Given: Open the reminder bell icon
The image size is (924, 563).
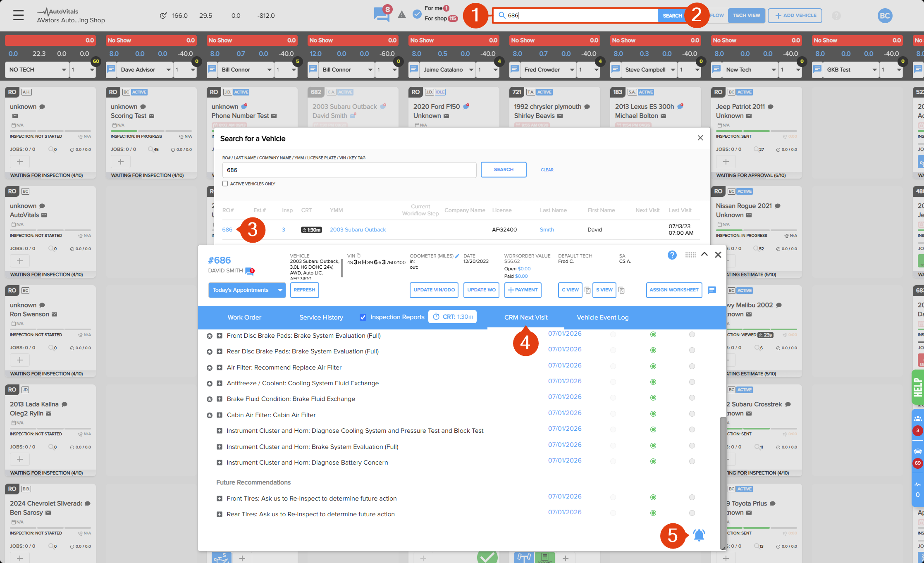Looking at the screenshot, I should 699,535.
